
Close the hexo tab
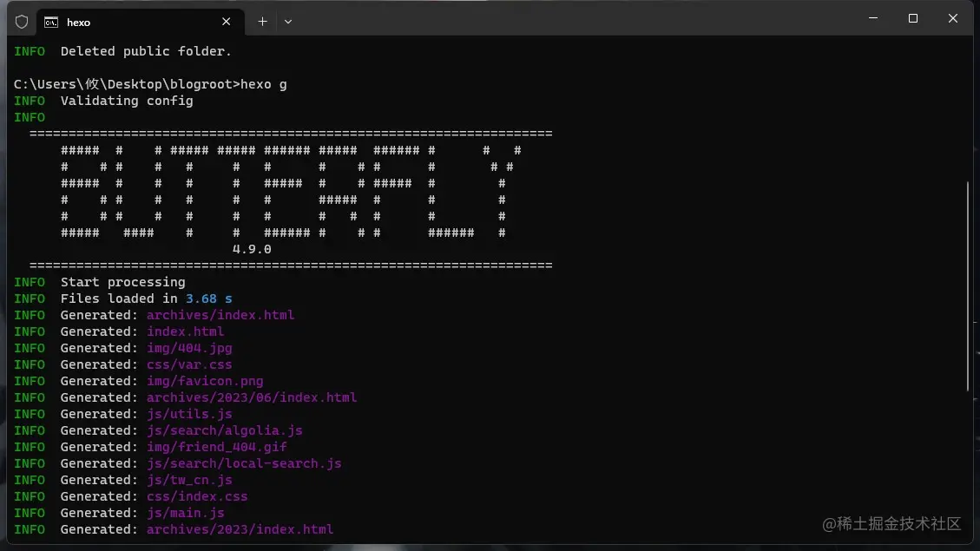[227, 22]
